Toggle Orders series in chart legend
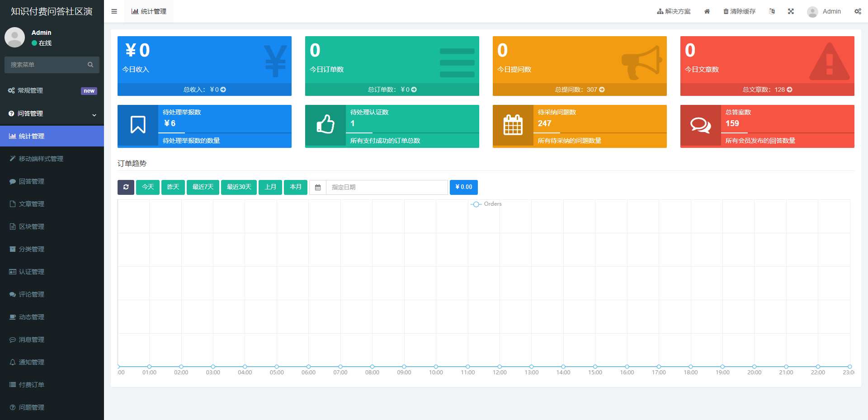The width and height of the screenshot is (868, 420). click(486, 204)
